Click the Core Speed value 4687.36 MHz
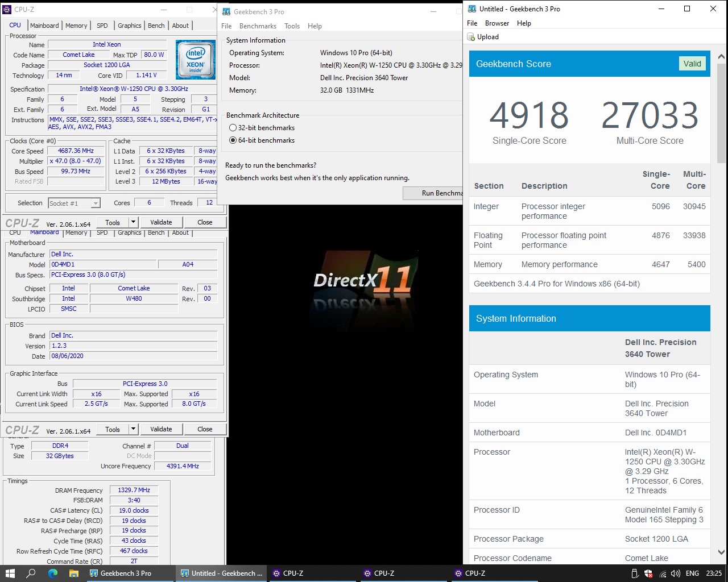728x582 pixels. (76, 151)
